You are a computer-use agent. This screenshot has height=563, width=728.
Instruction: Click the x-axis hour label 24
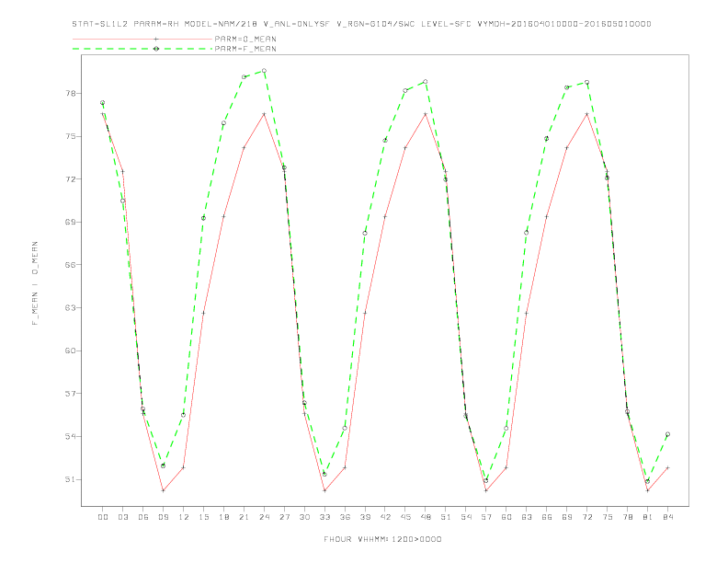(x=264, y=517)
